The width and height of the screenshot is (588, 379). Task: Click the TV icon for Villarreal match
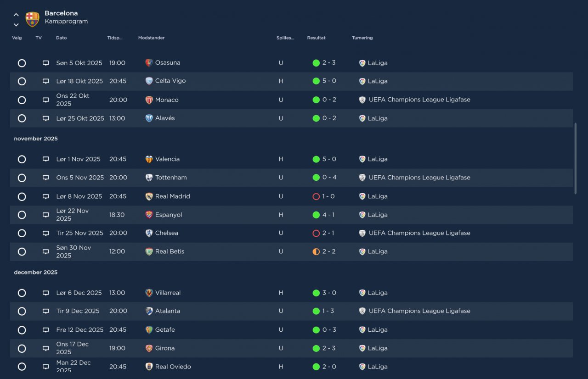[45, 293]
